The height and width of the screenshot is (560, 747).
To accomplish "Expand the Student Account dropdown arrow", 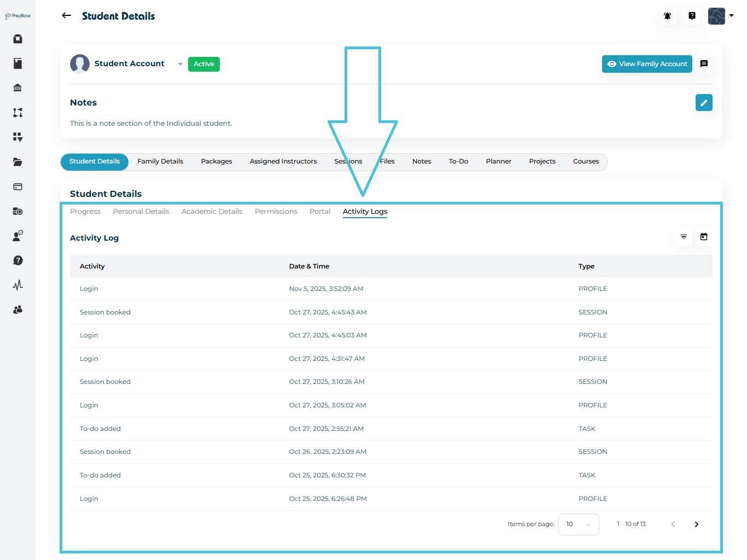I will (180, 64).
